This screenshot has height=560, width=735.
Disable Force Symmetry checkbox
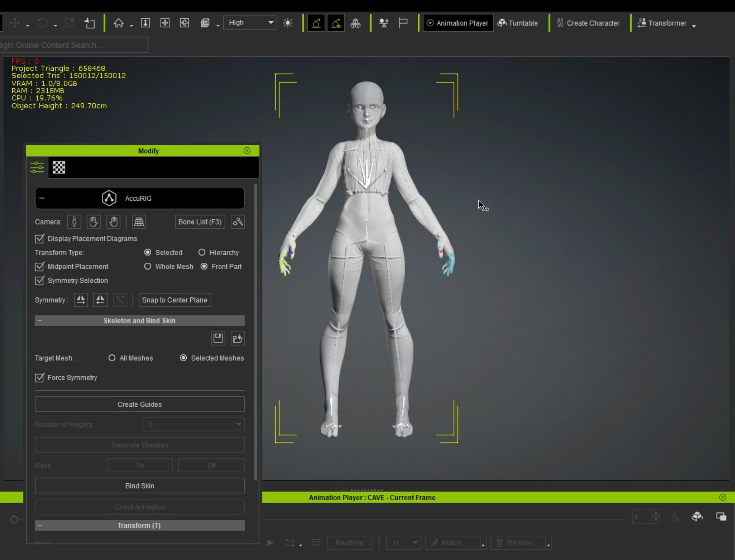click(39, 378)
